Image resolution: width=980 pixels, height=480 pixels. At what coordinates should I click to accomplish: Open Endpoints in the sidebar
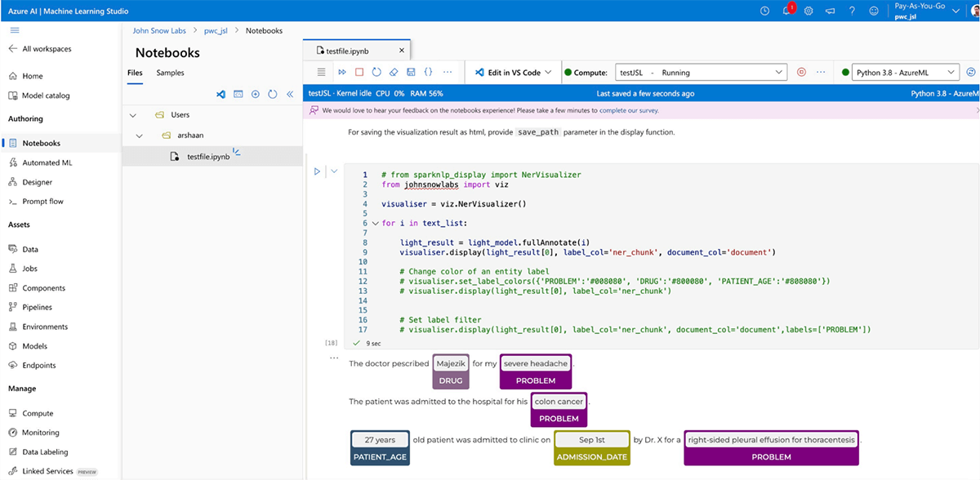[x=39, y=365]
